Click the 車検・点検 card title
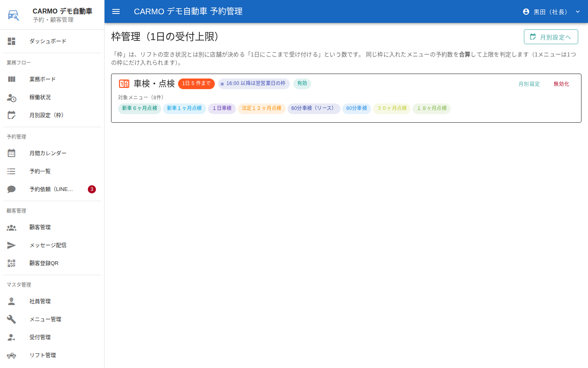 (x=154, y=84)
